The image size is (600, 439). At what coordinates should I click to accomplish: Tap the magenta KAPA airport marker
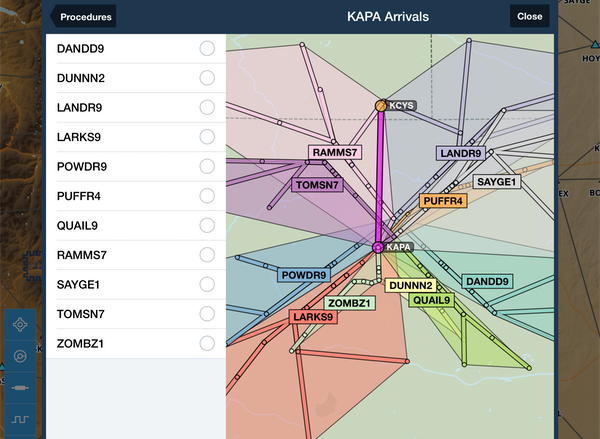(378, 247)
